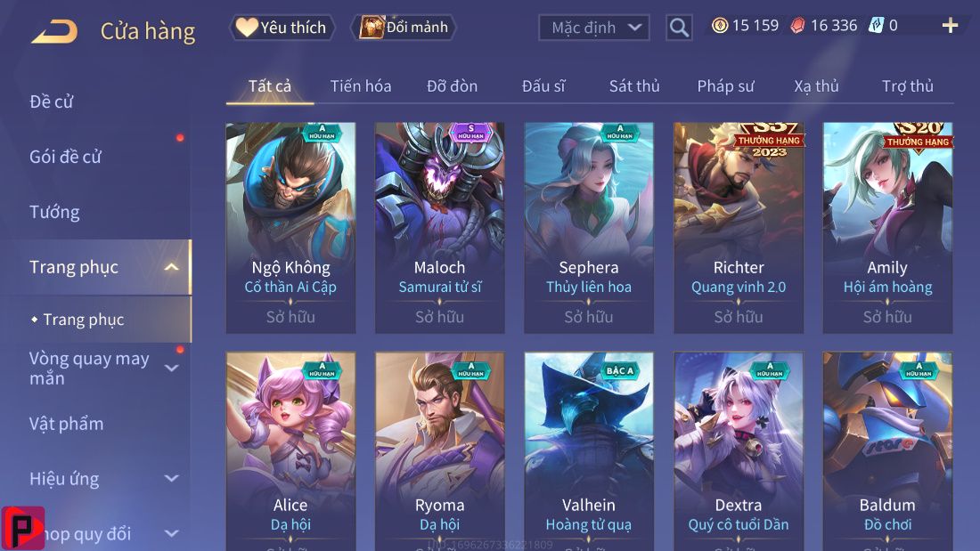Image resolution: width=980 pixels, height=551 pixels.
Task: Switch to the Sát thủ tab
Action: point(634,86)
